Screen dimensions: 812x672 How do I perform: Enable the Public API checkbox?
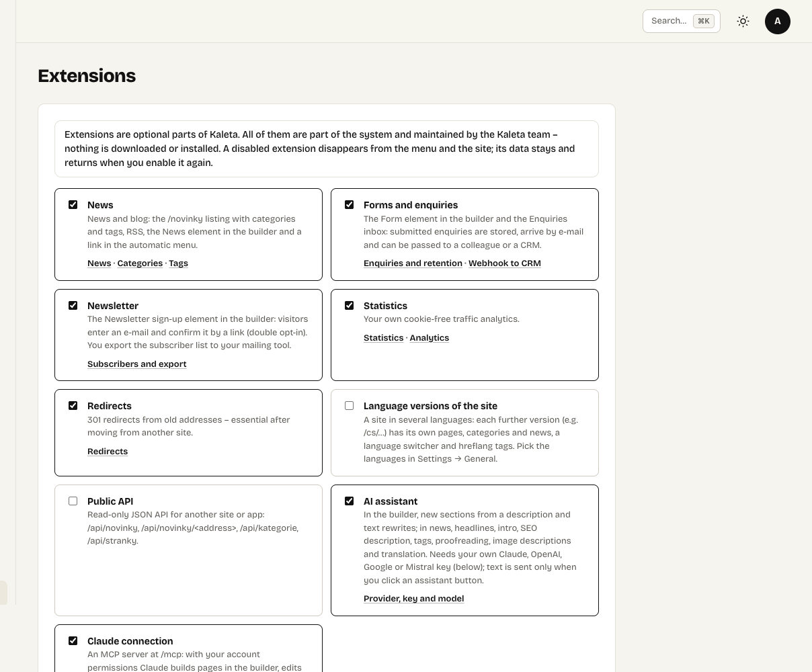(73, 501)
